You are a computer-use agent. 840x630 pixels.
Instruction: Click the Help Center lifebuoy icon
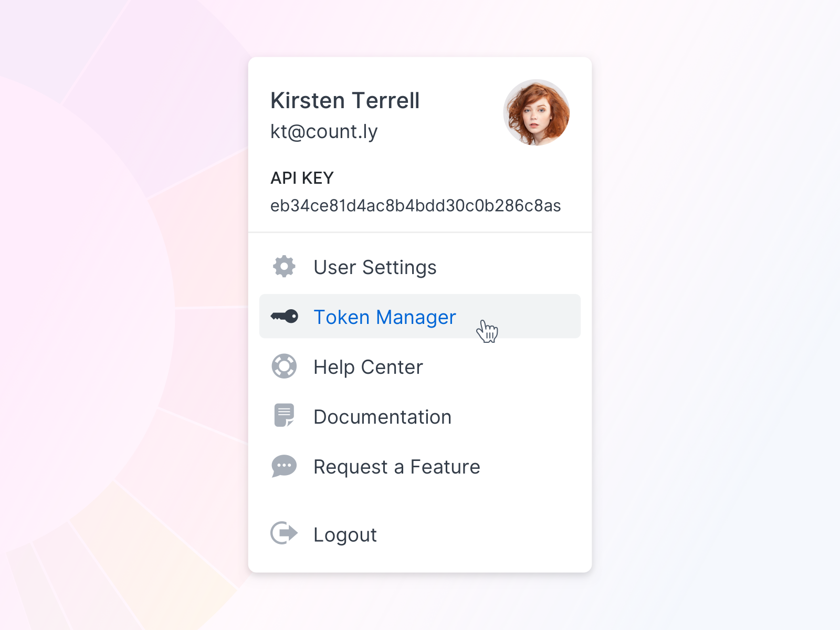(x=284, y=366)
